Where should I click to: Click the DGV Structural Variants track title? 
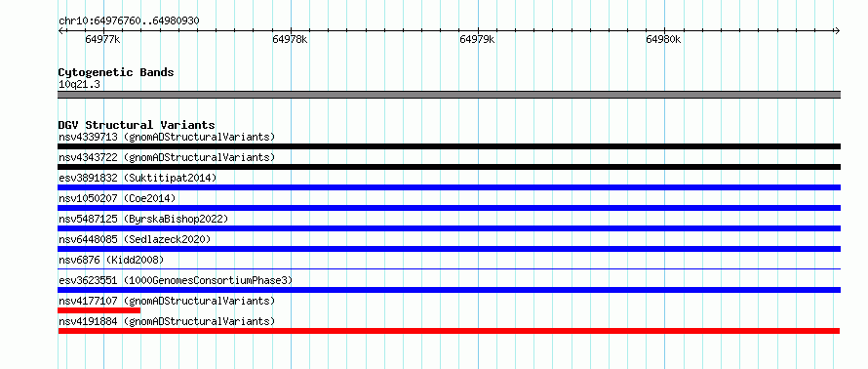pyautogui.click(x=137, y=125)
